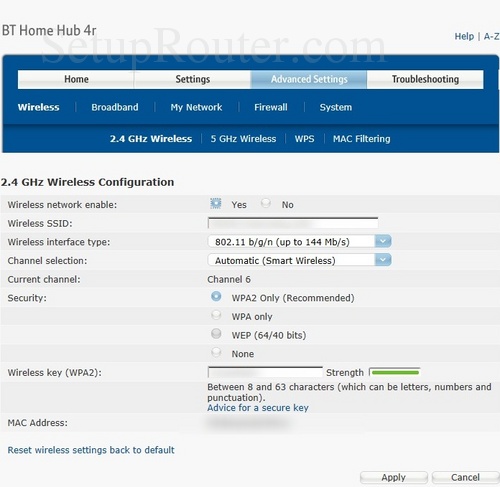Screen dimensions: 500x487
Task: Switch to 5 GHz Wireless page
Action: [243, 139]
